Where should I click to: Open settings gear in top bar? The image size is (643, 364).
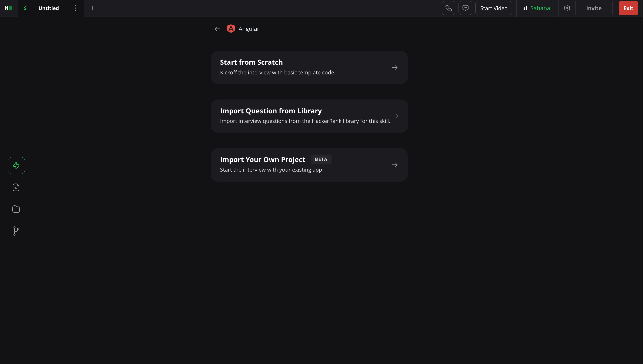click(567, 8)
